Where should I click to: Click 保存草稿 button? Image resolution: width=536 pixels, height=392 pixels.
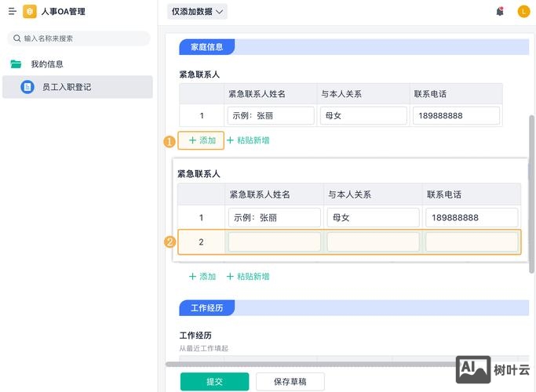(x=290, y=381)
